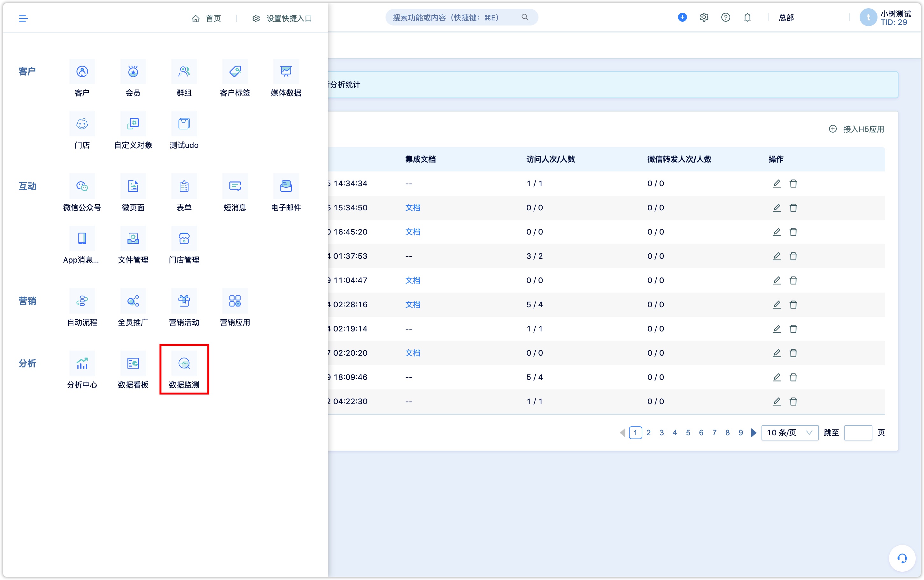This screenshot has width=924, height=580.
Task: Select current page 1 button
Action: pos(635,433)
